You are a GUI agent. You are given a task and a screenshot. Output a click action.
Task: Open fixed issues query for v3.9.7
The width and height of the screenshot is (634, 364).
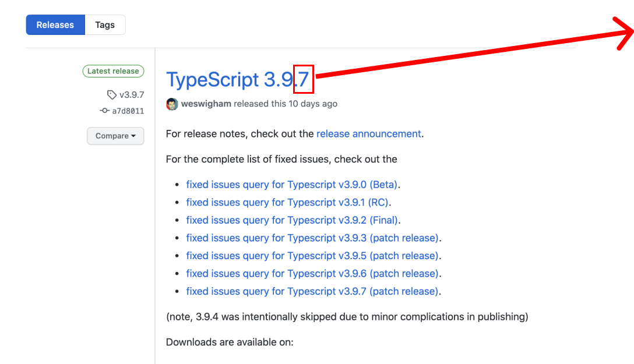[x=312, y=291]
